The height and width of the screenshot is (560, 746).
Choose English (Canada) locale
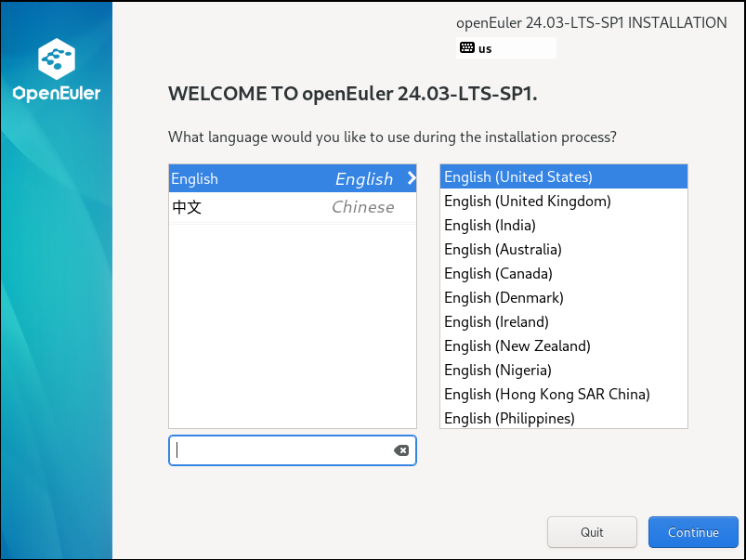tap(564, 274)
